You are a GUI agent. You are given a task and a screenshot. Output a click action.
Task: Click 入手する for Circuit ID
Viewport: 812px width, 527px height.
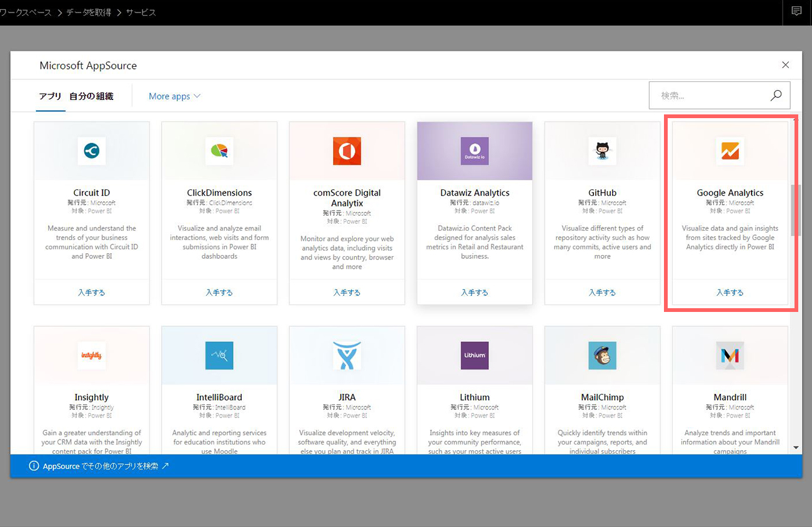tap(92, 292)
